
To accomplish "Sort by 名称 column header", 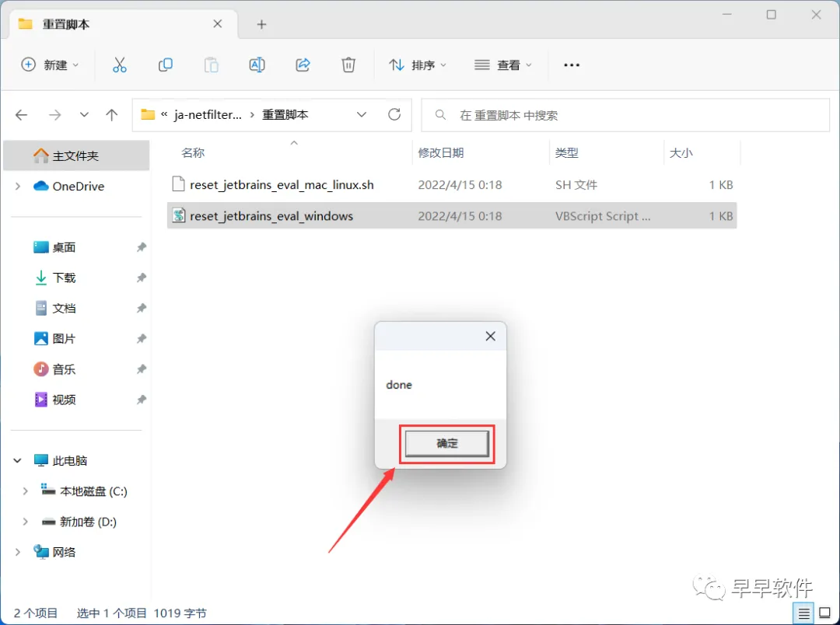I will 193,153.
